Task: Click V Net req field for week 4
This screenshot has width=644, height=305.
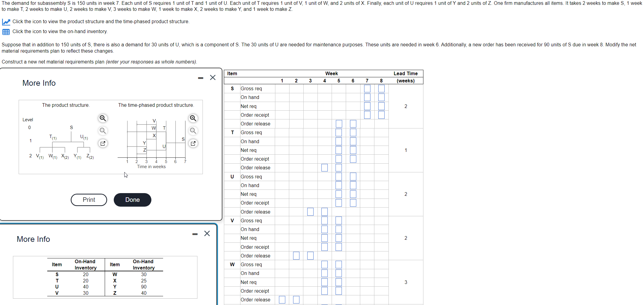Action: pos(324,238)
